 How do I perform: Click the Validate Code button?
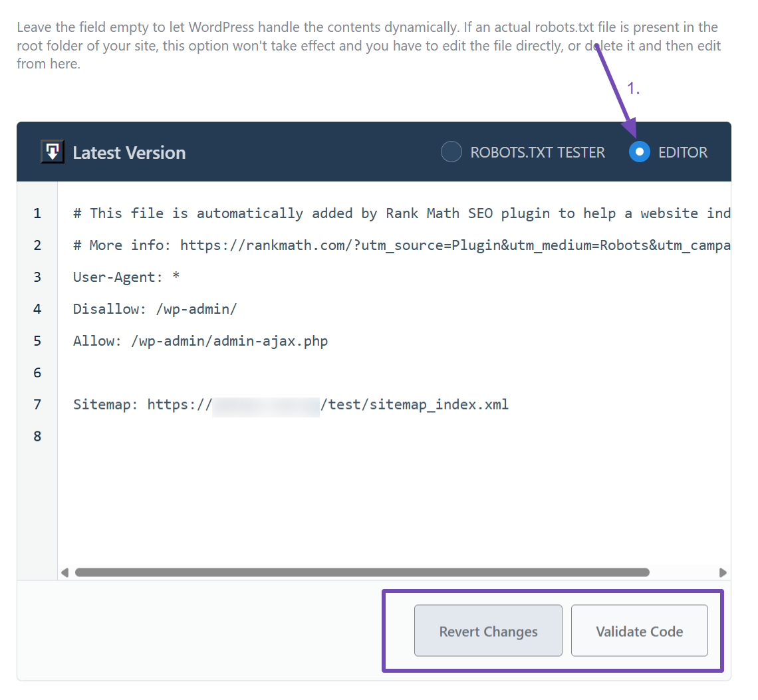[x=639, y=631]
